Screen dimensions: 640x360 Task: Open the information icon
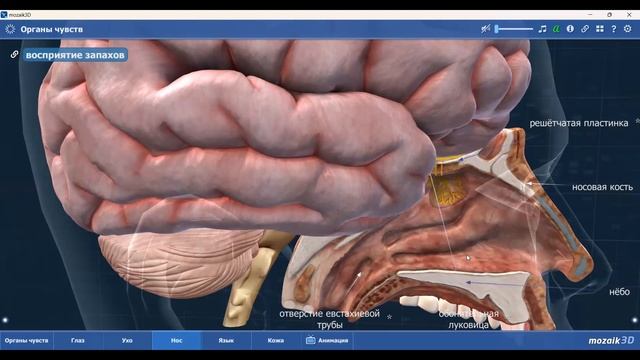tap(570, 29)
